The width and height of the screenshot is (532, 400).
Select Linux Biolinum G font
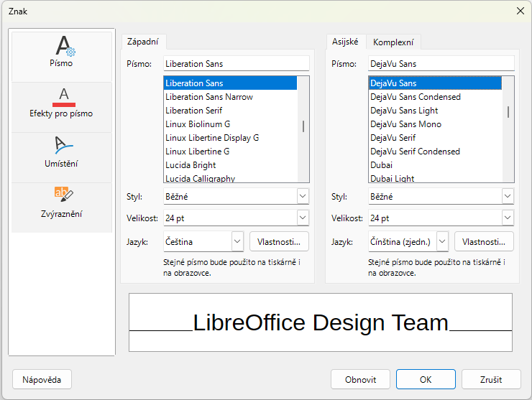pyautogui.click(x=230, y=124)
